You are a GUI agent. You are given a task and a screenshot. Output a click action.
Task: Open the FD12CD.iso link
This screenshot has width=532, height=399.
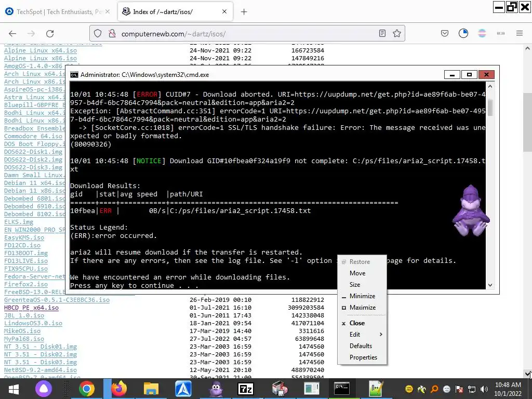point(22,245)
